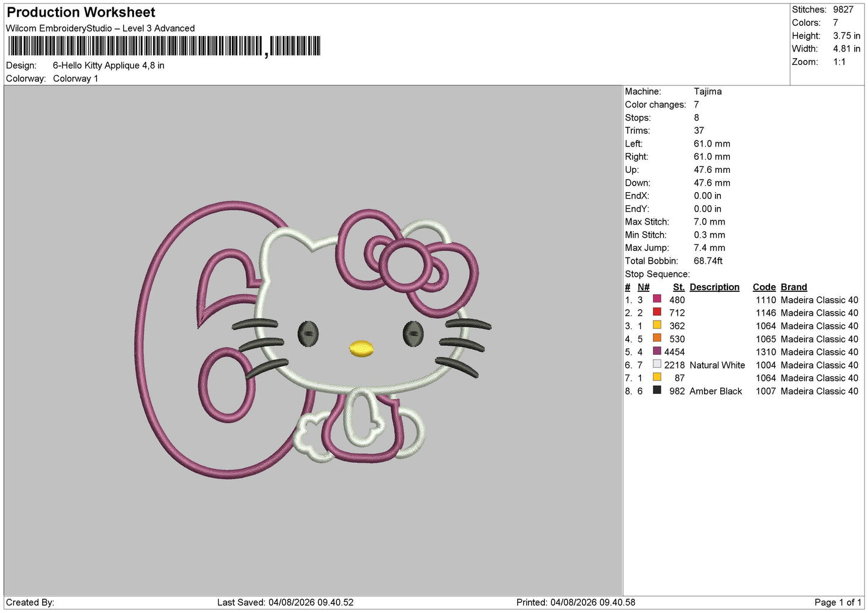868x613 pixels.
Task: Click the stitch count 712
Action: 677,313
